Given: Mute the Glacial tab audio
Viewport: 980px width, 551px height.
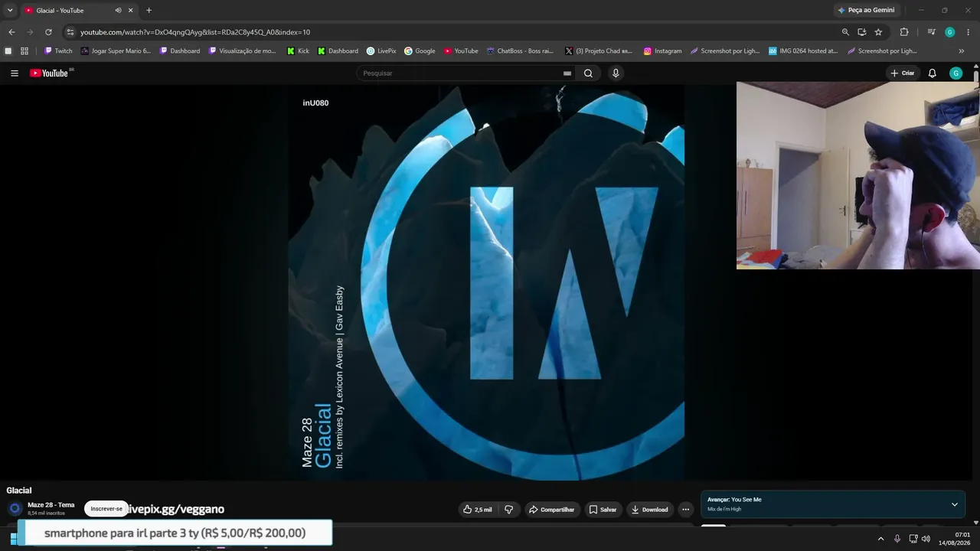Looking at the screenshot, I should coord(118,11).
